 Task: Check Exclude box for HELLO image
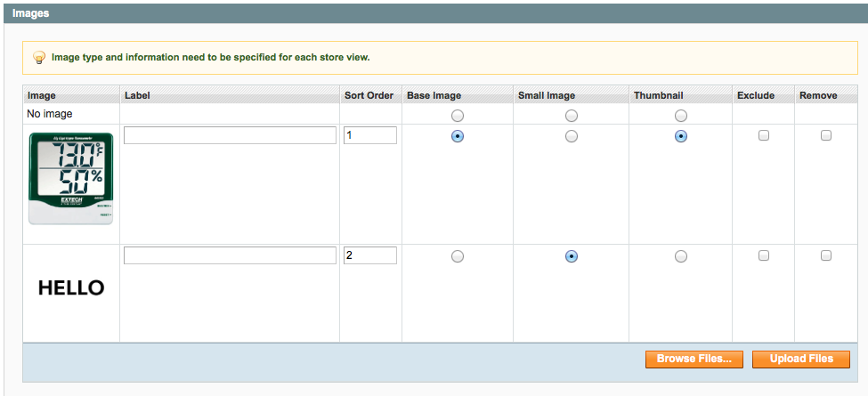[x=763, y=255]
